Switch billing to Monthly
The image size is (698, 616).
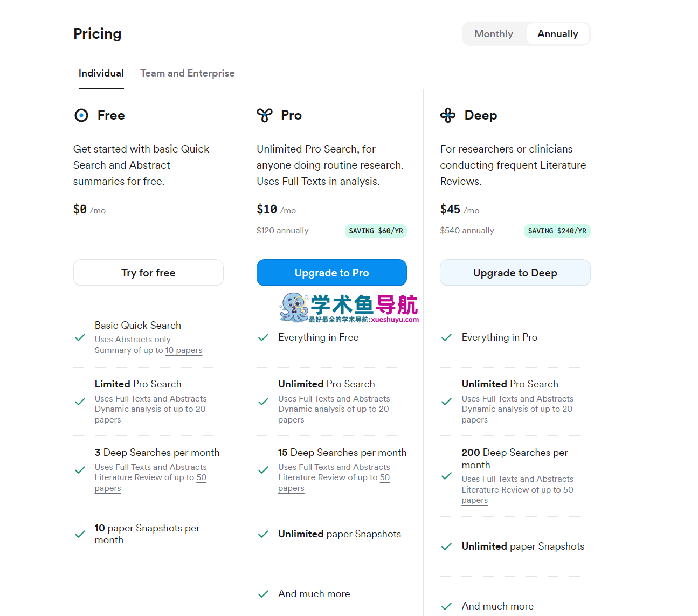(x=494, y=34)
